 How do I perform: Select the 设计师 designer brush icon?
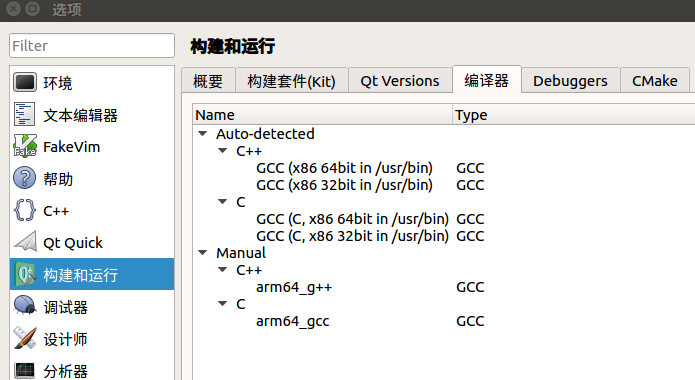[x=25, y=338]
